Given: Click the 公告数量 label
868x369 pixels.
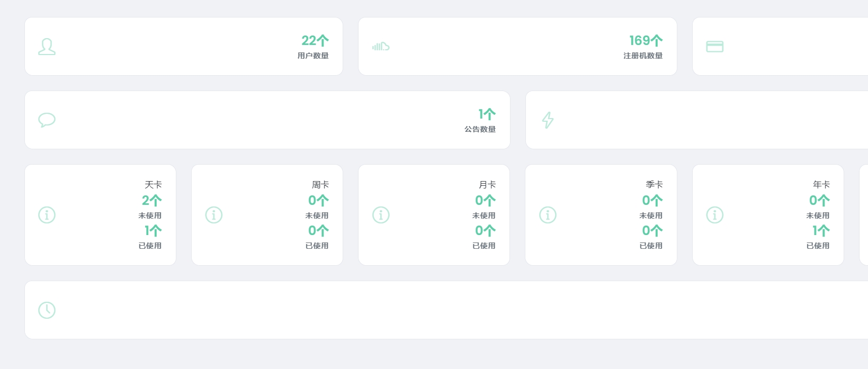Looking at the screenshot, I should tap(480, 129).
